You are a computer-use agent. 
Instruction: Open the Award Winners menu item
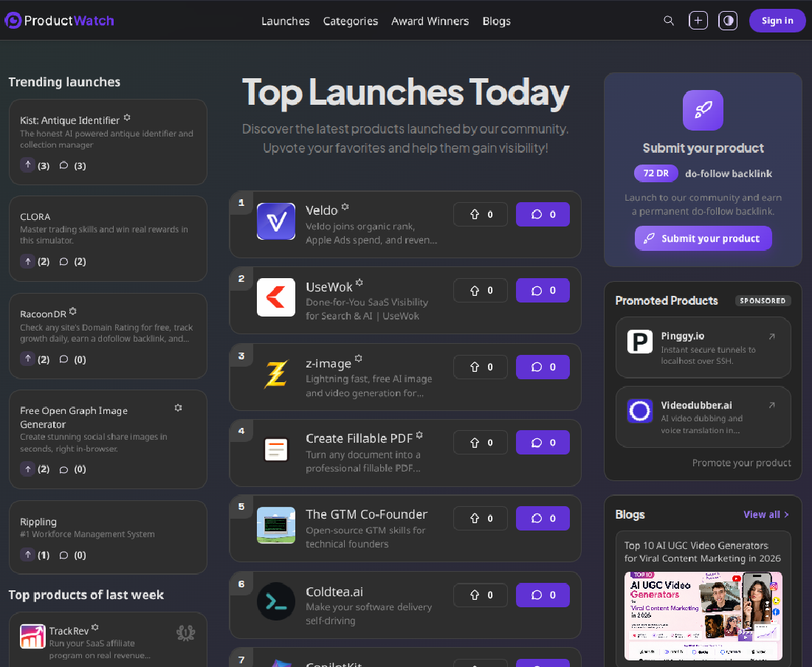point(430,21)
